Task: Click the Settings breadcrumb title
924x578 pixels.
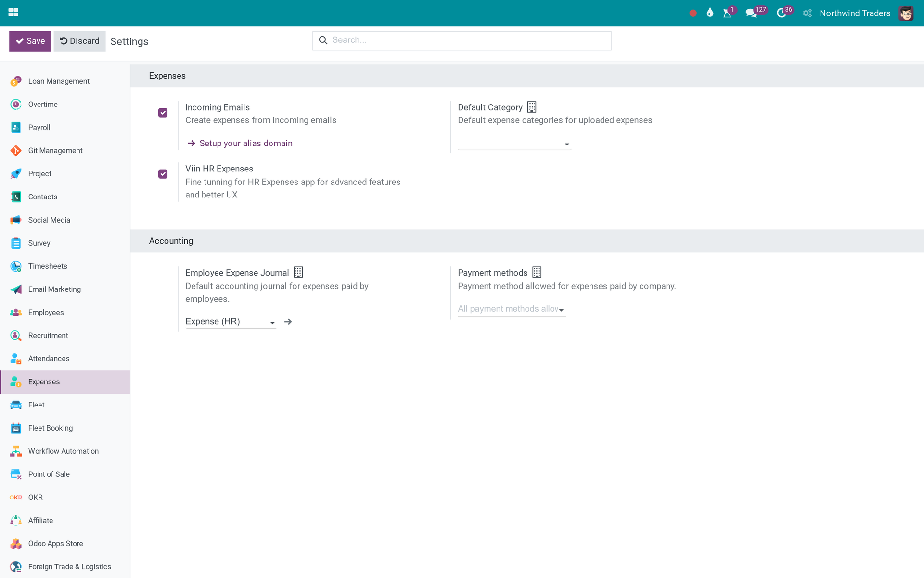Action: [129, 42]
